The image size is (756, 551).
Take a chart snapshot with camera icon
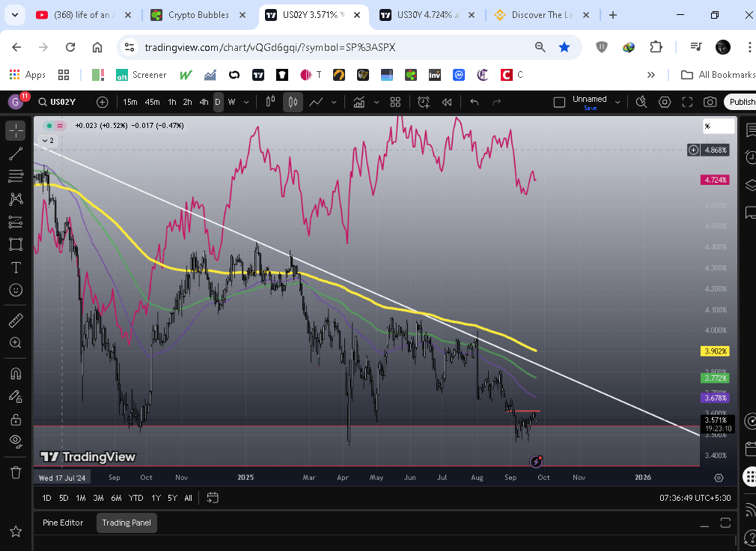710,102
